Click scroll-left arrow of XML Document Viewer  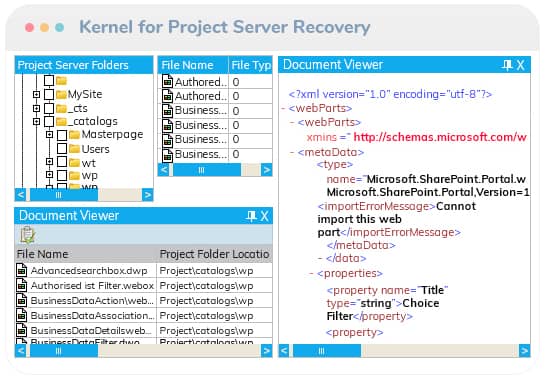284,351
